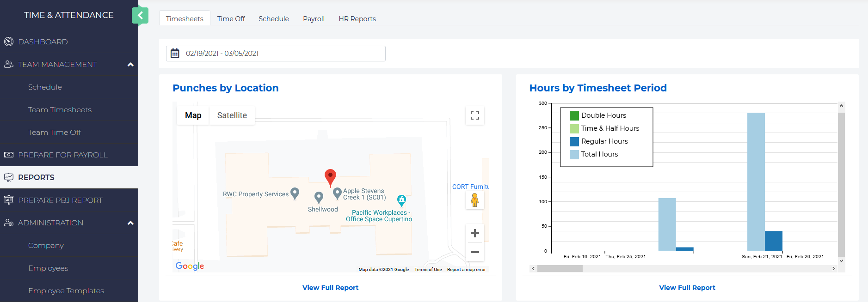The image size is (868, 302).
Task: Zoom out on the map
Action: pyautogui.click(x=474, y=252)
